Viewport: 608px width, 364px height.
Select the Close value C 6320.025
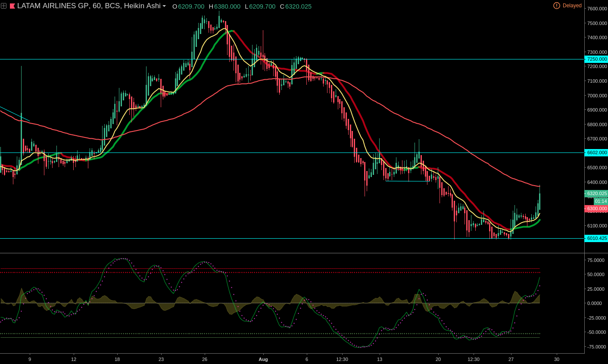(296, 6)
